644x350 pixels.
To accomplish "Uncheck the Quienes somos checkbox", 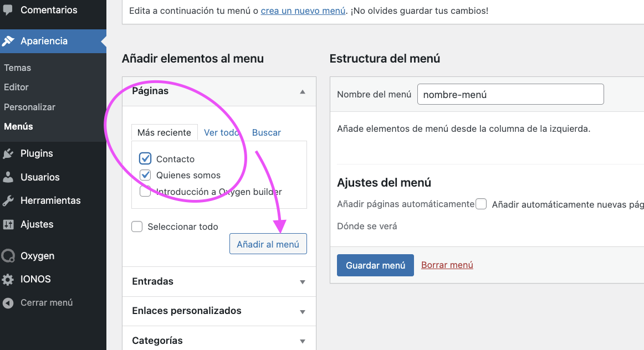I will [x=145, y=175].
